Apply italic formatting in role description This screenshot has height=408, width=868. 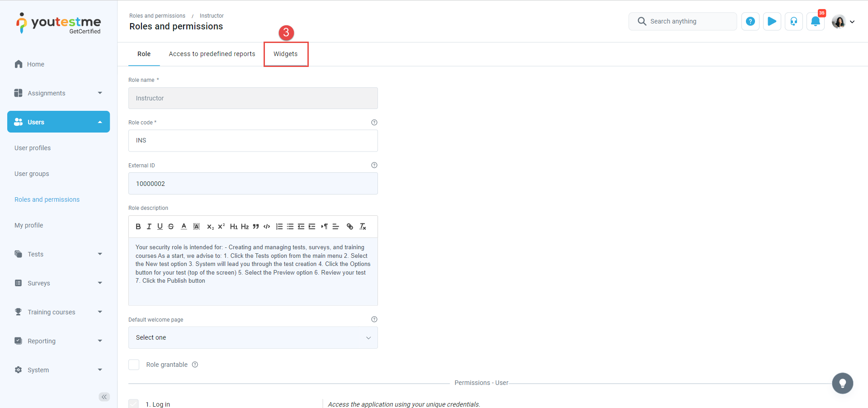click(x=149, y=227)
